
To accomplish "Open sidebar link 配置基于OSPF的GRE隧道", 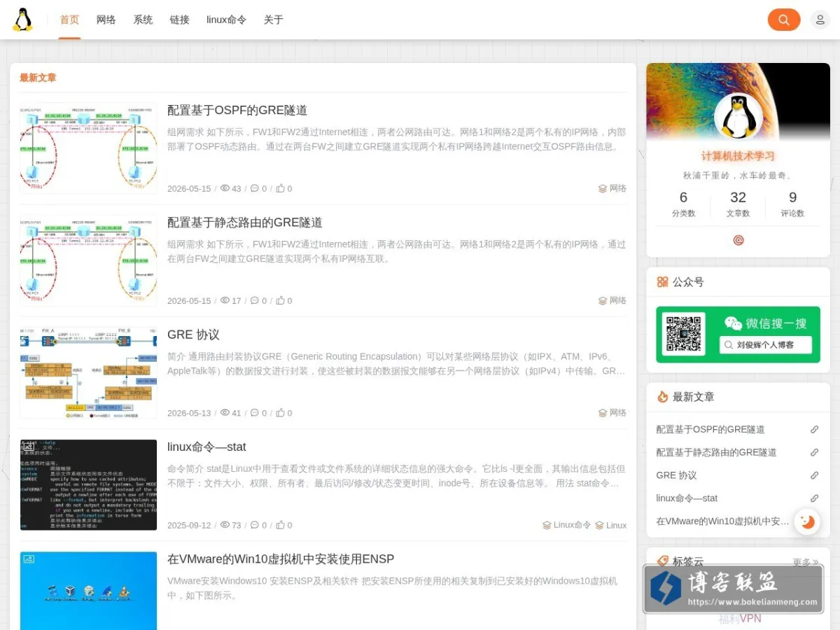I will tap(710, 430).
